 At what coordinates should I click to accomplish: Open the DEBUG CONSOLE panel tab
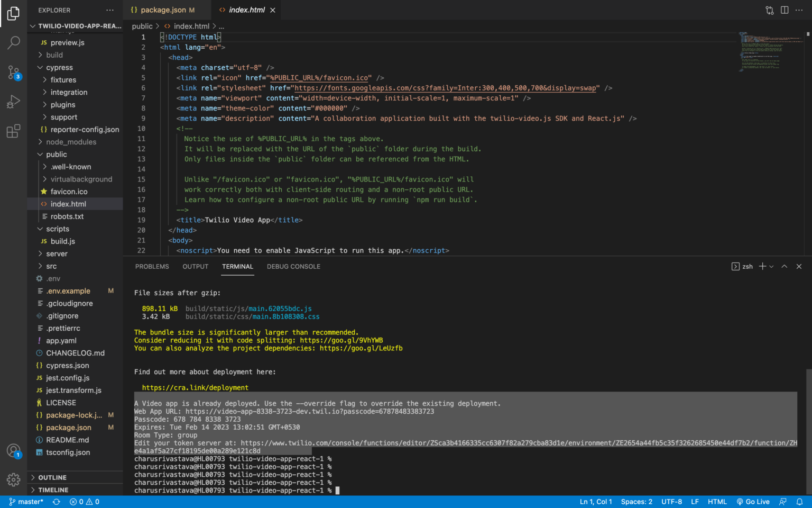point(293,266)
